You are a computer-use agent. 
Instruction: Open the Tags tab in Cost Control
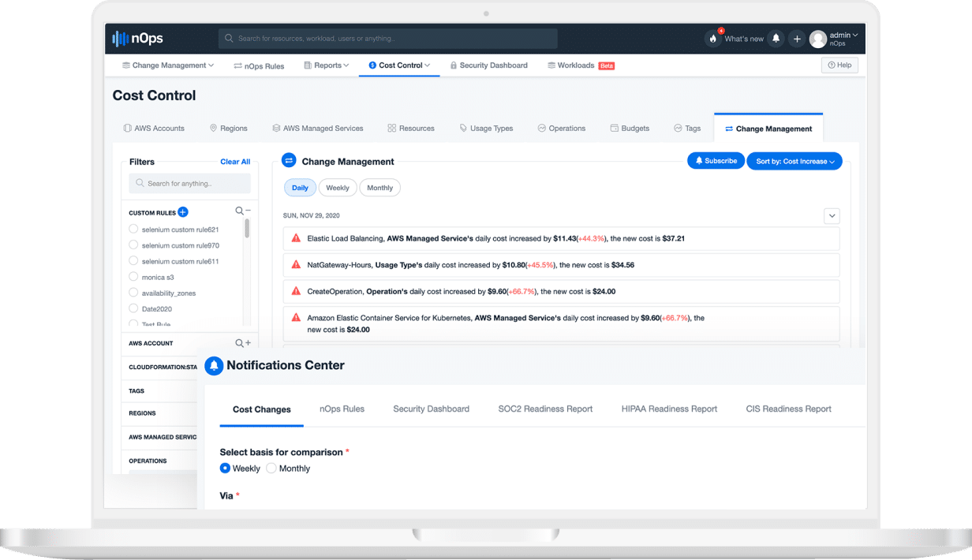pyautogui.click(x=687, y=129)
